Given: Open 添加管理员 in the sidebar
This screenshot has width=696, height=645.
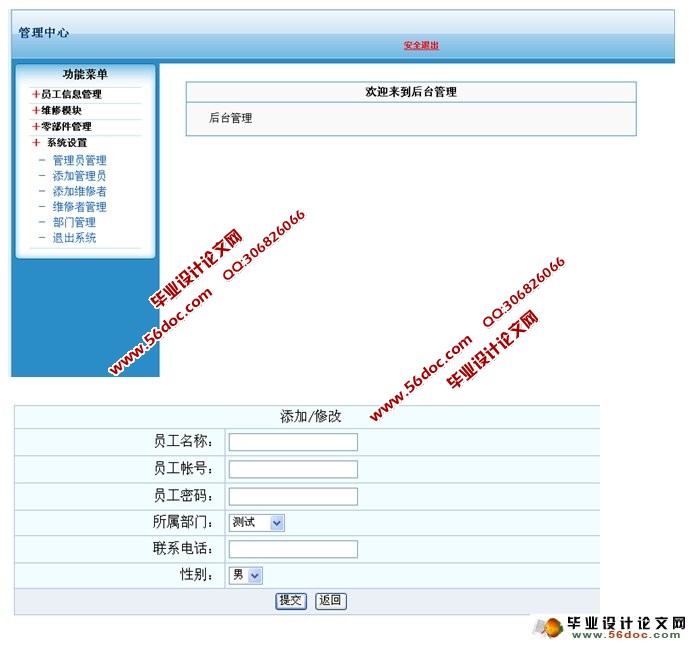Looking at the screenshot, I should (x=79, y=176).
